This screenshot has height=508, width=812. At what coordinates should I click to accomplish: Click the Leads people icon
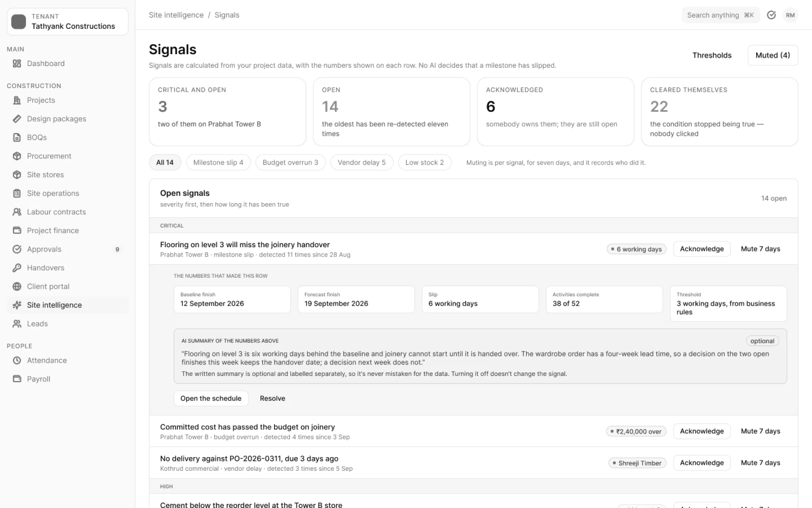pyautogui.click(x=17, y=324)
